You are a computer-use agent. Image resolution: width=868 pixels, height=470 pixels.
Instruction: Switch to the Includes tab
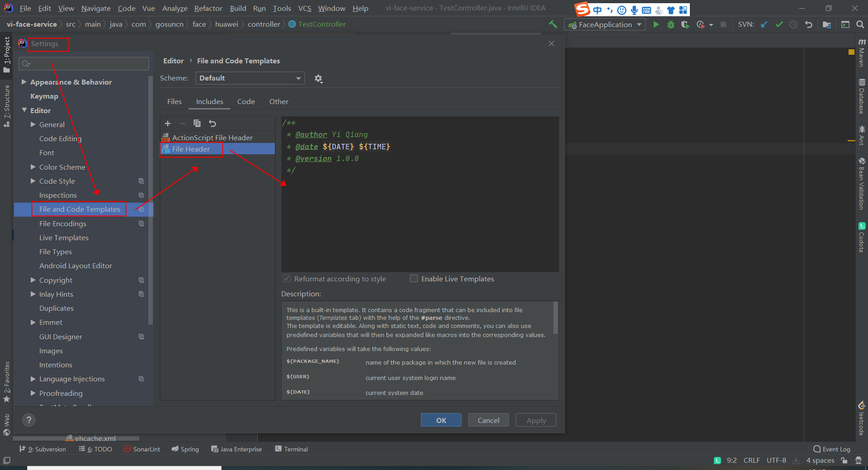[209, 102]
